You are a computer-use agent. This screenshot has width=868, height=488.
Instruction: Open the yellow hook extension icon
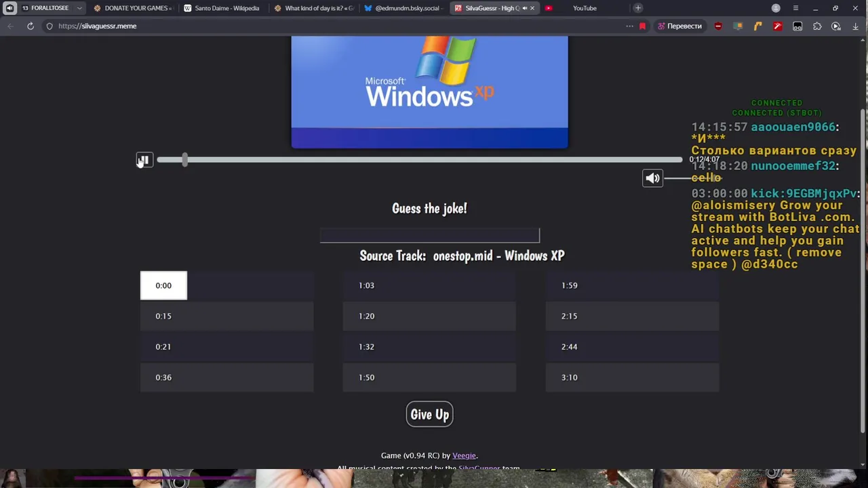point(757,26)
